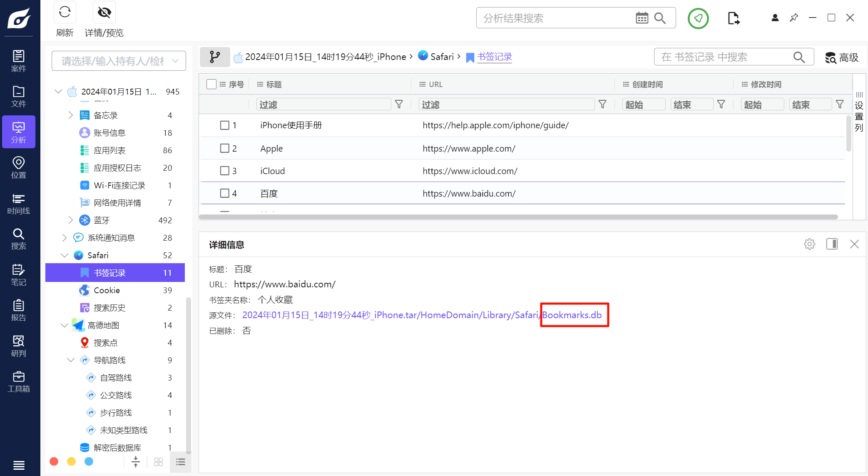868x476 pixels.
Task: Toggle detail panel layout icon
Action: pyautogui.click(x=832, y=244)
